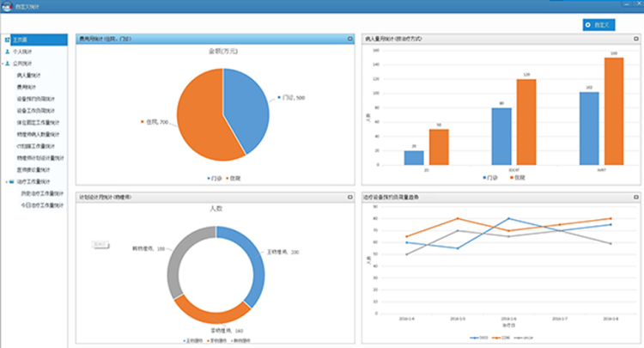Maximize the 计划设计月统计 donut chart panel
644x348 pixels.
349,198
